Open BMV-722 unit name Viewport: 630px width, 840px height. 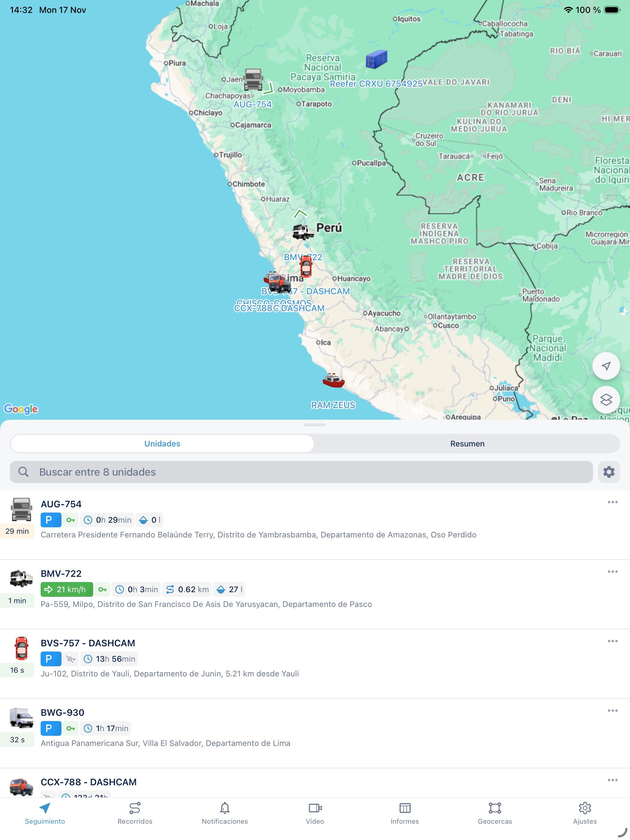pos(61,573)
